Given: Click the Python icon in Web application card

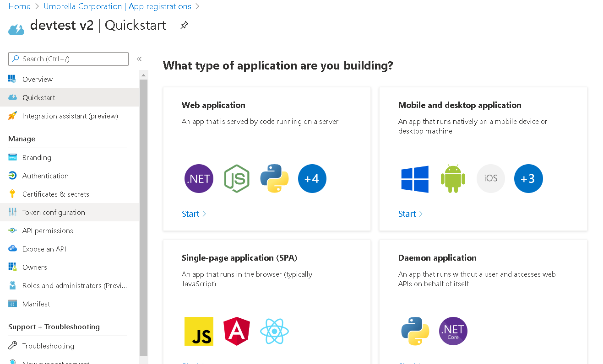Looking at the screenshot, I should click(274, 178).
